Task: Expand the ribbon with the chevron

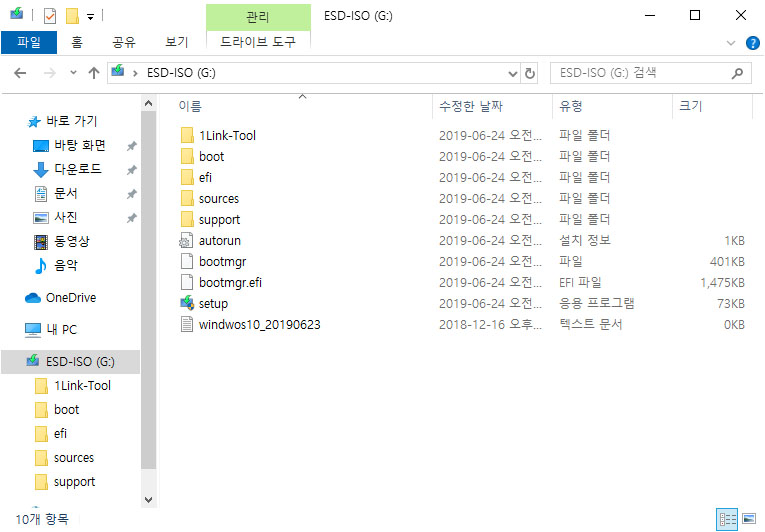Action: click(x=731, y=43)
